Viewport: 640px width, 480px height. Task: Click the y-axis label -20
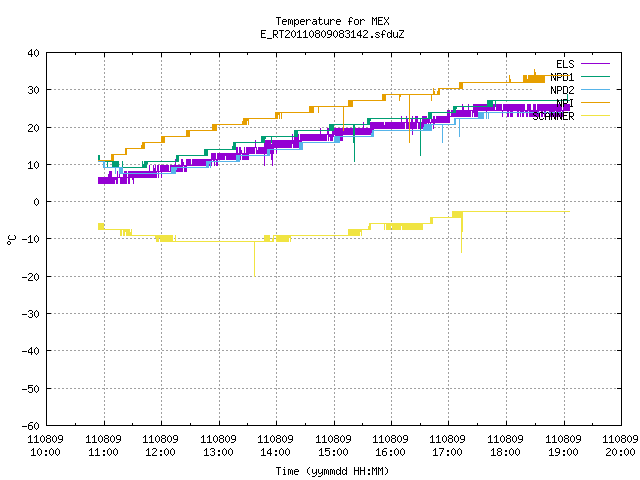point(31,277)
